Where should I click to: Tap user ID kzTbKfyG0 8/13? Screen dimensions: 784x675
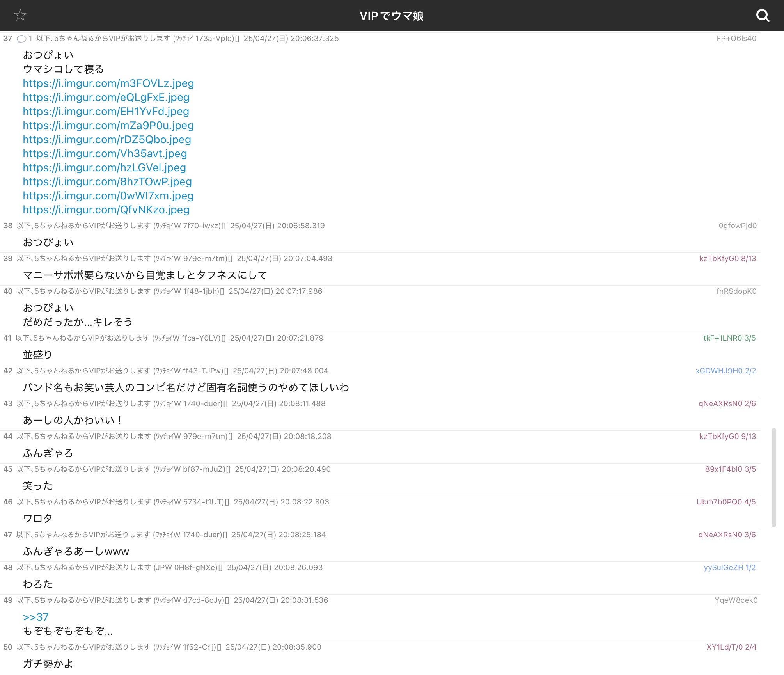click(x=727, y=258)
